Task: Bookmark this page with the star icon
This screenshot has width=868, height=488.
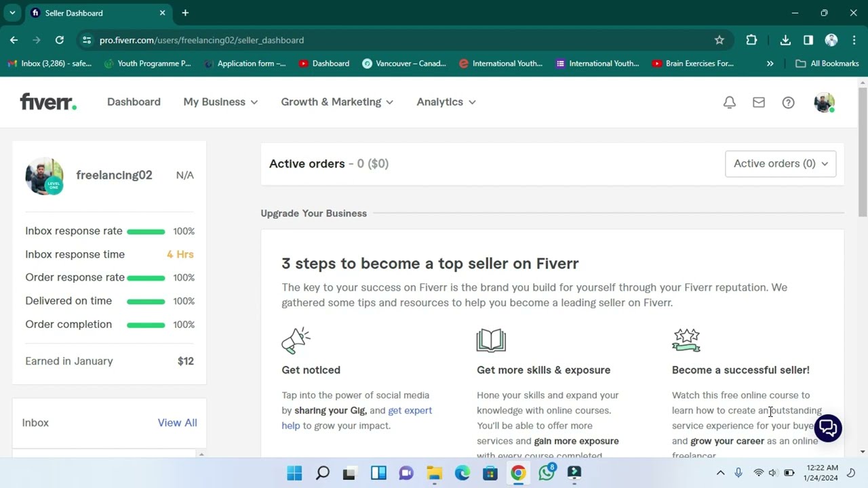Action: pyautogui.click(x=719, y=40)
